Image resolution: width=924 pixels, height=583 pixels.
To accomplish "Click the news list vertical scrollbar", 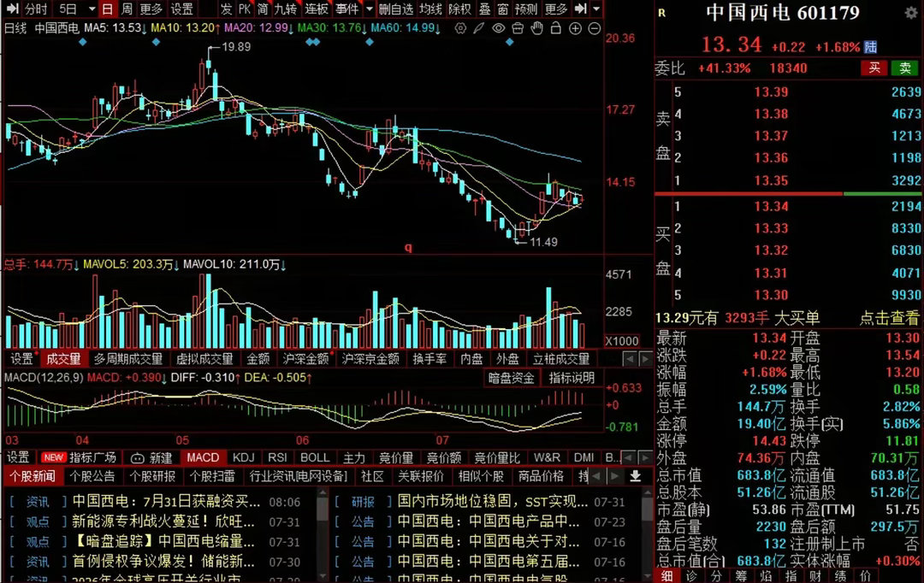I will click(323, 533).
